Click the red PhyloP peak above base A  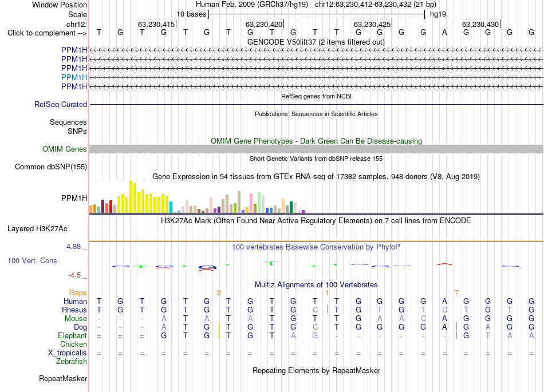[x=444, y=264]
